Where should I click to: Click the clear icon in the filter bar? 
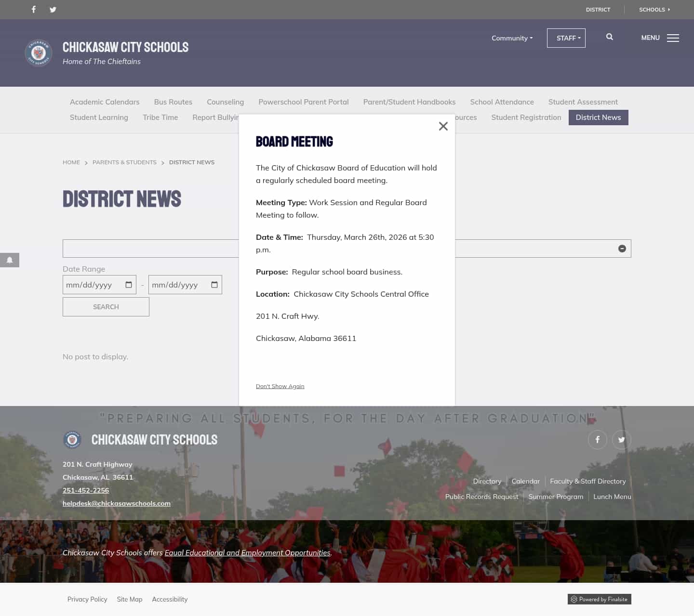tap(622, 249)
